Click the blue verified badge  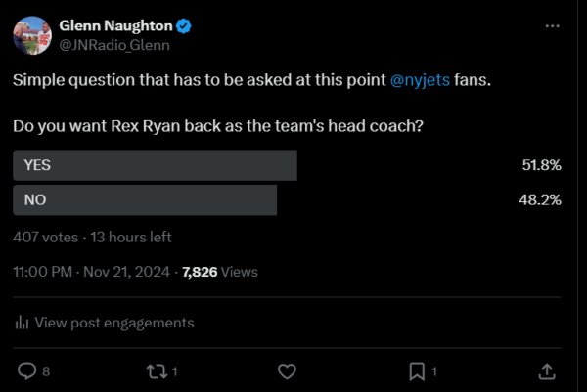(182, 23)
